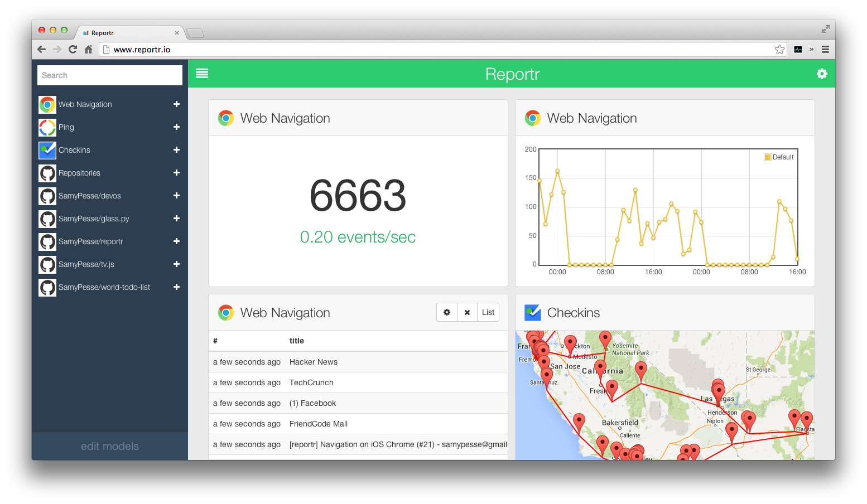Select the Hacker News row
Image resolution: width=867 pixels, height=504 pixels.
click(358, 362)
